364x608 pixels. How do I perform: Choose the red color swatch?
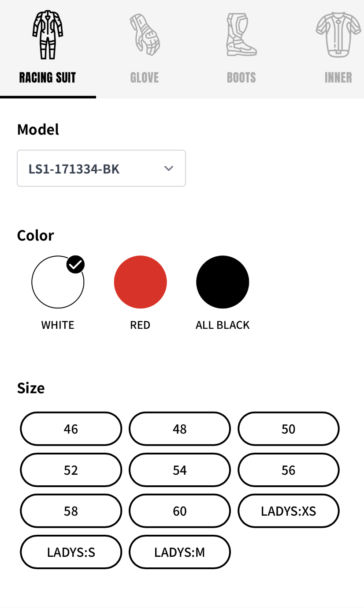point(140,282)
